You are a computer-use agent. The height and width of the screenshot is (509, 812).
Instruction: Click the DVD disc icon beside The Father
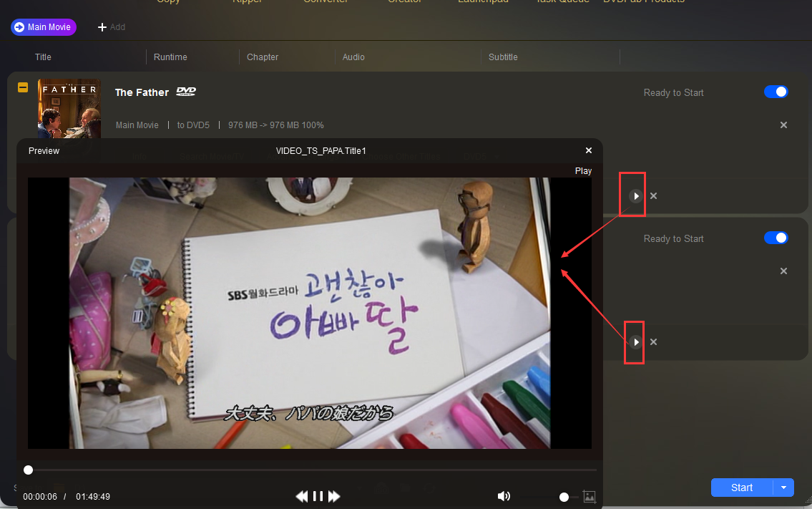(186, 92)
